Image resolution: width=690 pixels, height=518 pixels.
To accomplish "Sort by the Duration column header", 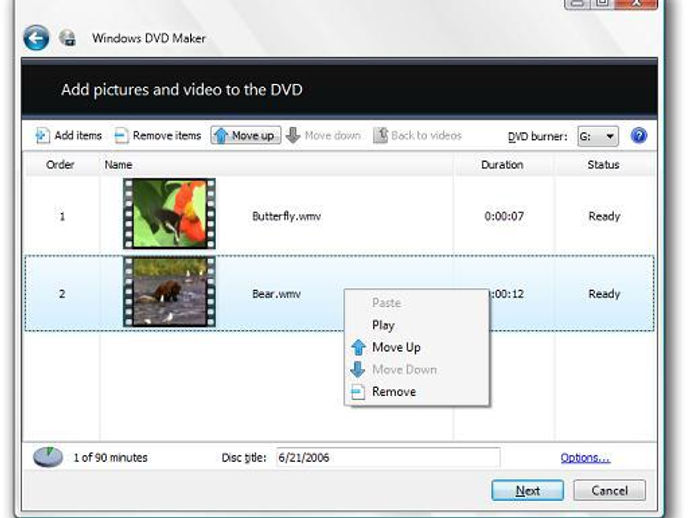I will 502,165.
